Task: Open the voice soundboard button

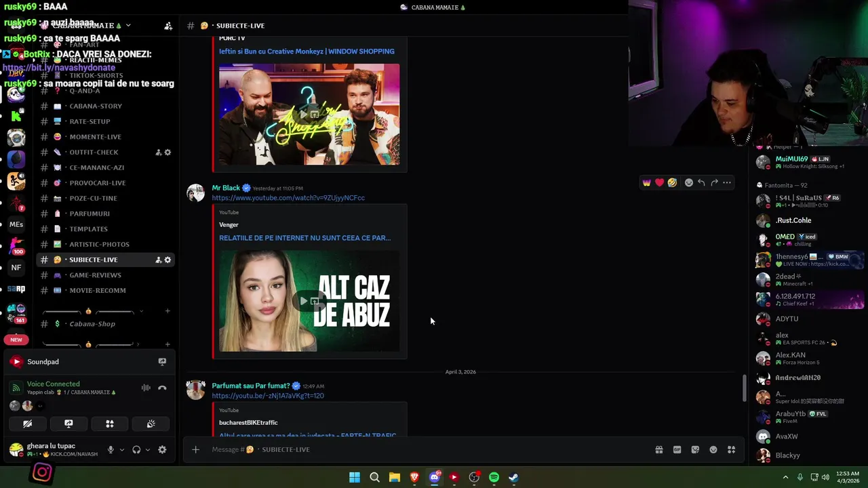Action: tap(151, 424)
